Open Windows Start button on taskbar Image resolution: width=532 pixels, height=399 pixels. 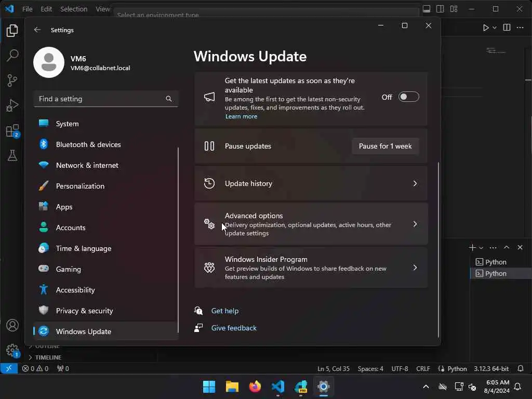(209, 387)
